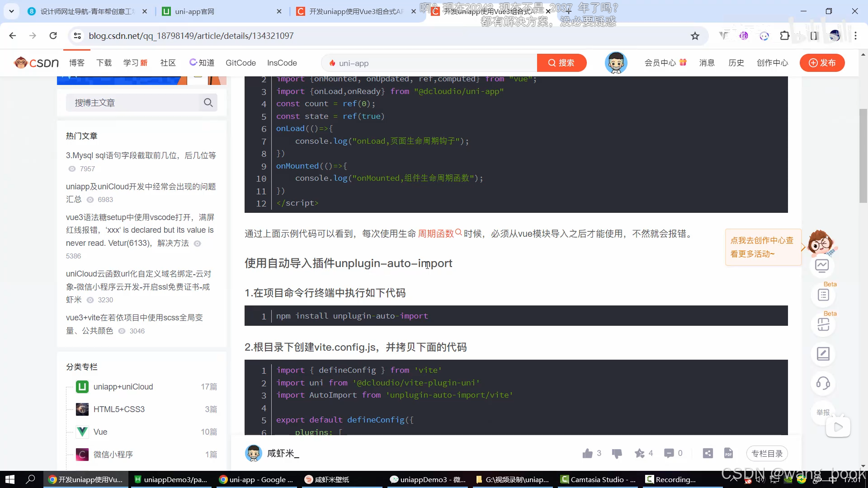The width and height of the screenshot is (868, 488).
Task: Click the browser address bar URL
Action: coord(191,36)
